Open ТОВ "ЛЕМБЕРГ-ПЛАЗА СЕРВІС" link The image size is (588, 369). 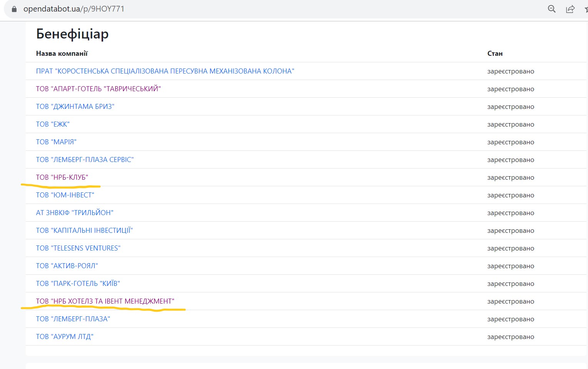click(x=85, y=160)
